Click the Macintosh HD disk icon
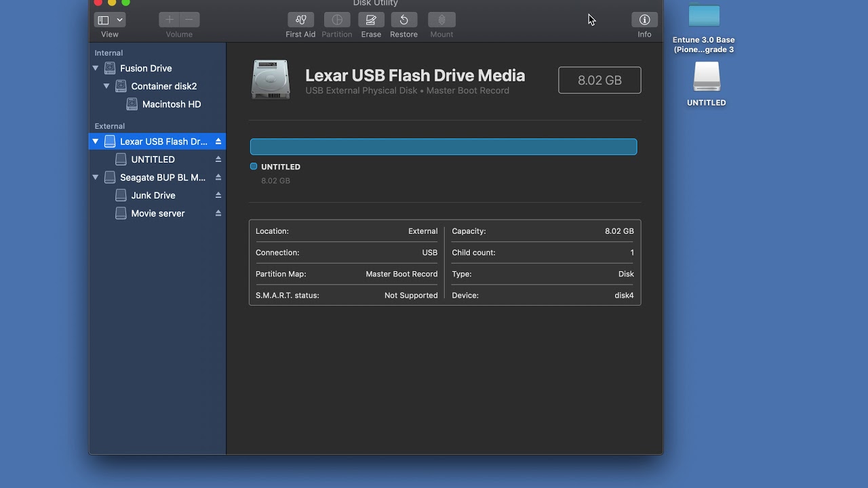This screenshot has height=488, width=868. [x=132, y=104]
